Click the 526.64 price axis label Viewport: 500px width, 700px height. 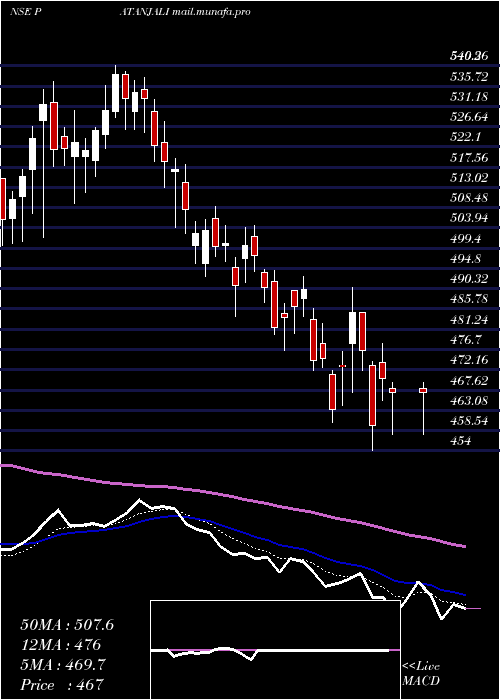click(x=469, y=117)
